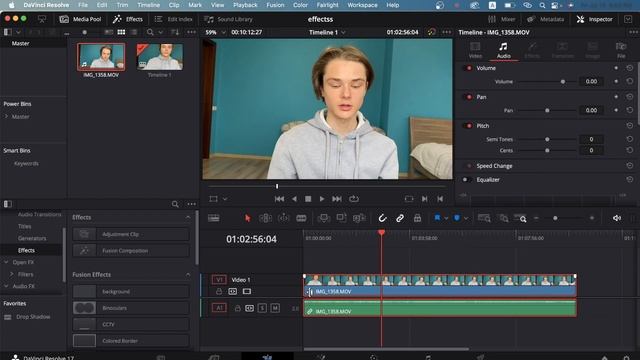Click the Replace Clip icon

[359, 218]
